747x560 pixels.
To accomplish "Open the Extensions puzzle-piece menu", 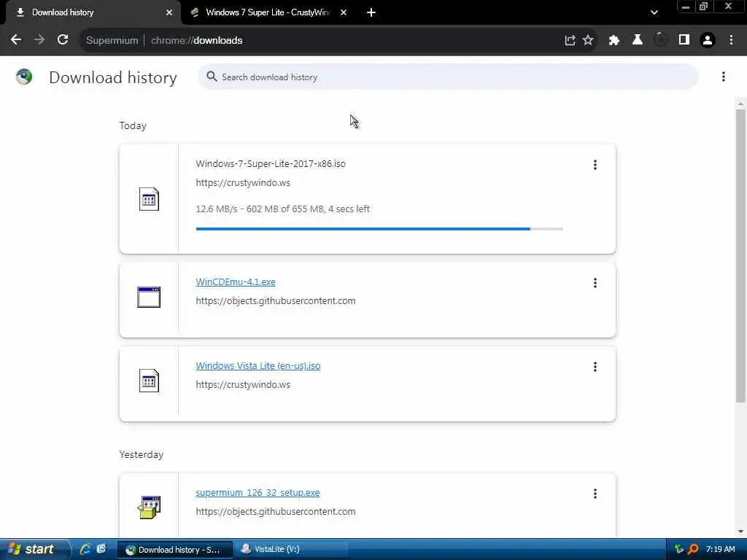I will 614,40.
